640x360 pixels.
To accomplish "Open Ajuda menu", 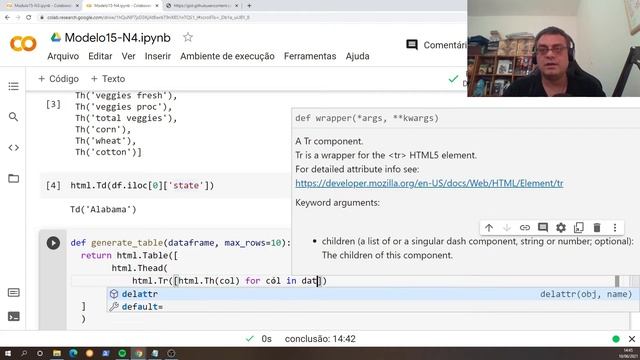I will click(x=358, y=56).
